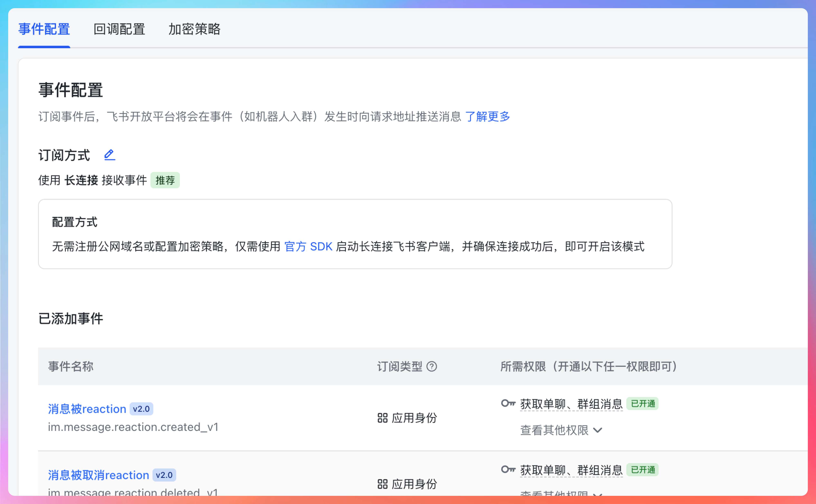816x504 pixels.
Task: Click 获取单聊、群组消息 permission in first row
Action: (x=571, y=404)
